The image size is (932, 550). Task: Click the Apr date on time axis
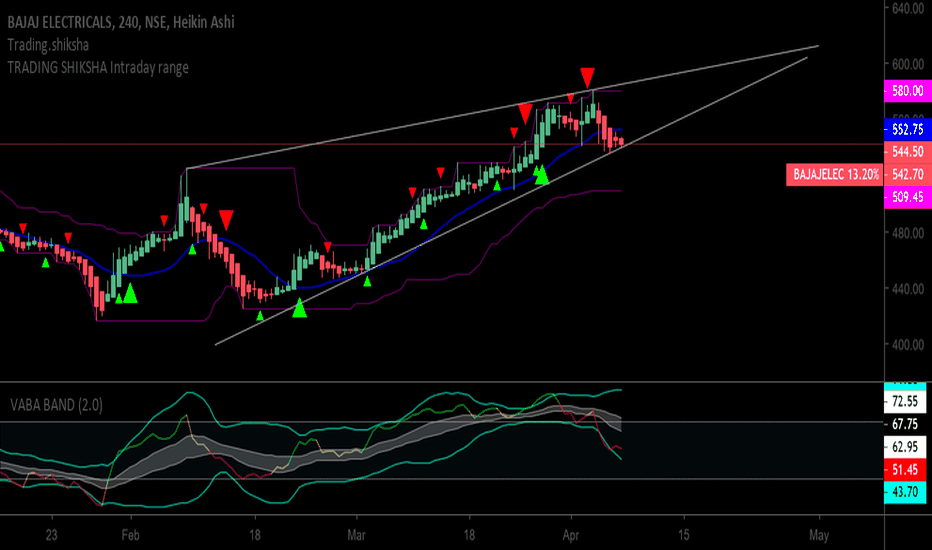pyautogui.click(x=571, y=535)
